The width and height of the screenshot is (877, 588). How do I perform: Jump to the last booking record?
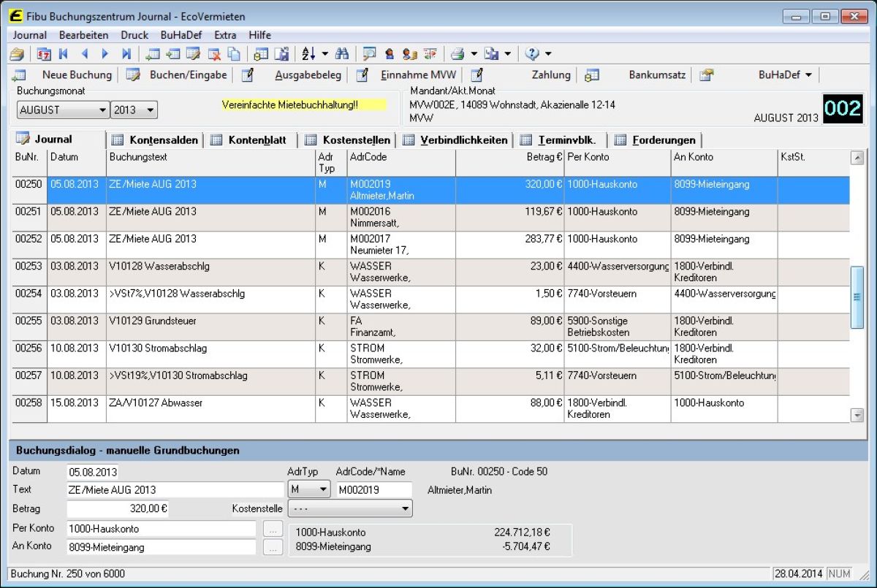[126, 53]
